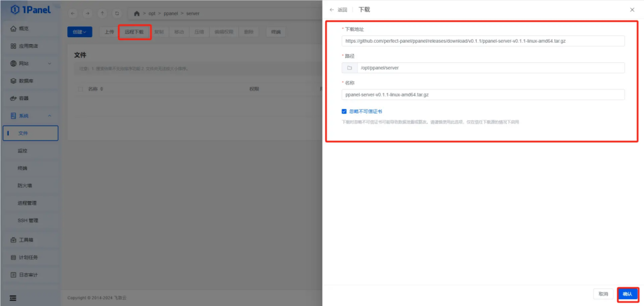Viewport: 644px width, 306px height.
Task: Click the 返回 back arrow in the drawer header
Action: tap(332, 9)
